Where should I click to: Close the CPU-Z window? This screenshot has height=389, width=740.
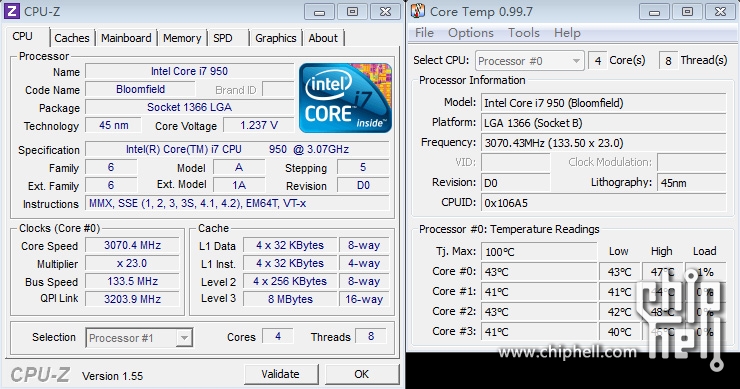[x=386, y=12]
